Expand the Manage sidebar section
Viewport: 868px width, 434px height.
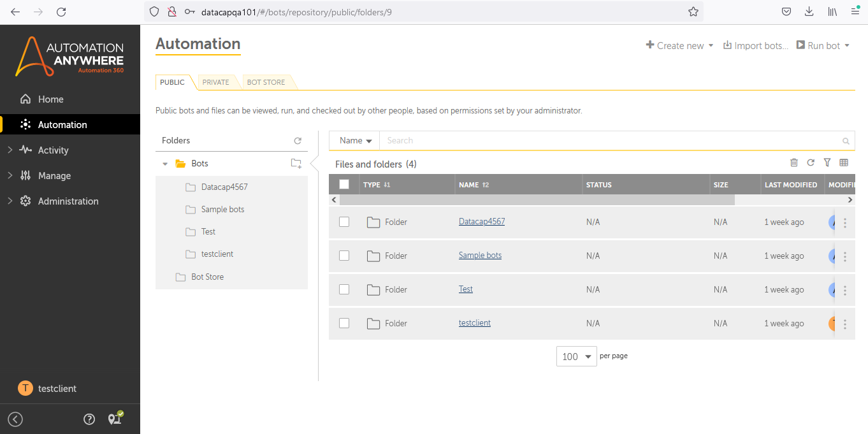coord(10,176)
